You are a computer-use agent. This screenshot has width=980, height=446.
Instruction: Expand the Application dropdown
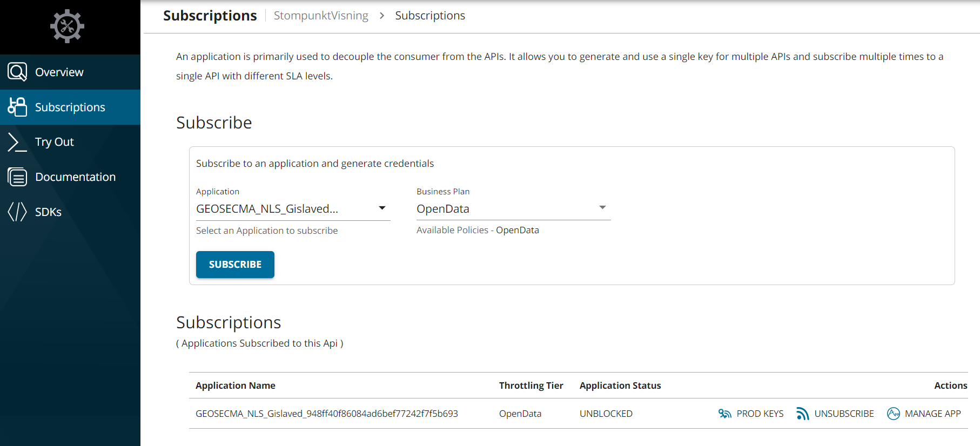pos(292,209)
